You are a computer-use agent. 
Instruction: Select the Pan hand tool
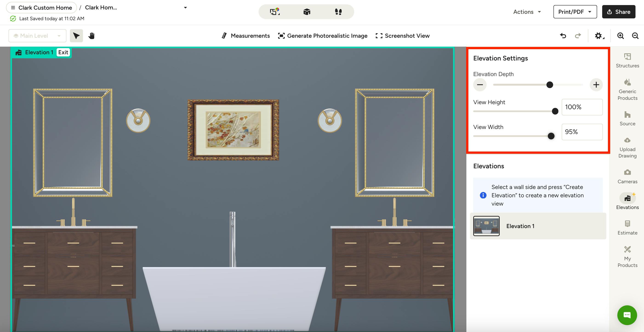91,35
